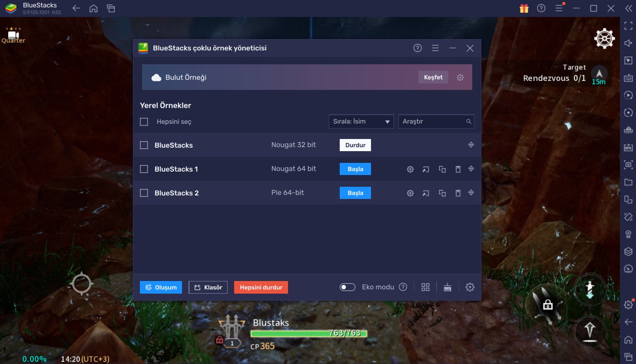This screenshot has width=636, height=364.
Task: Click the Hepsini durdur button
Action: [261, 287]
